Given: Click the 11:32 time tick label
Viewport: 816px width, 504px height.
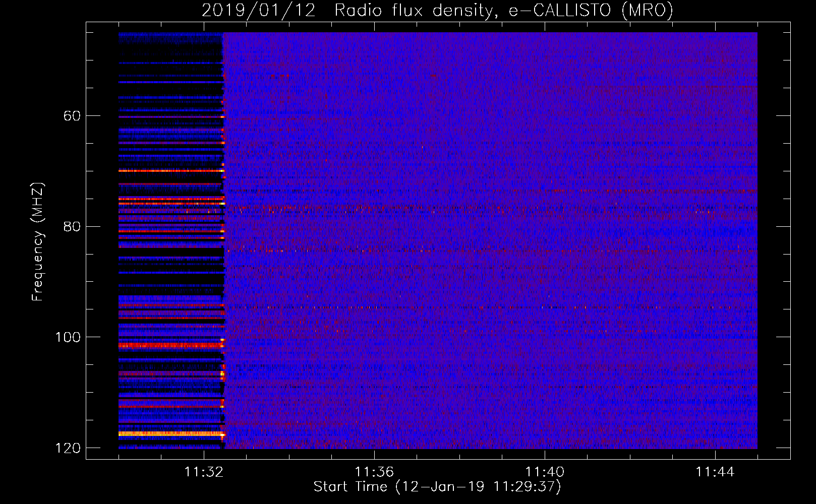Looking at the screenshot, I should 204,472.
